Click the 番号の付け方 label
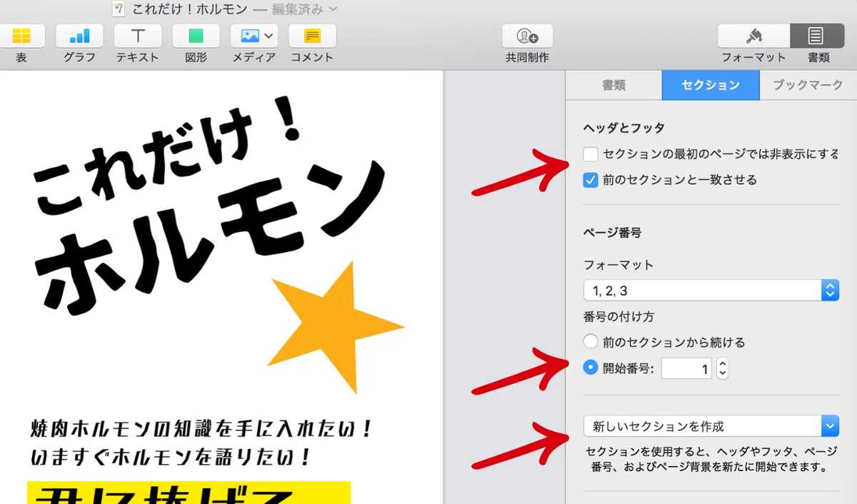 click(618, 316)
